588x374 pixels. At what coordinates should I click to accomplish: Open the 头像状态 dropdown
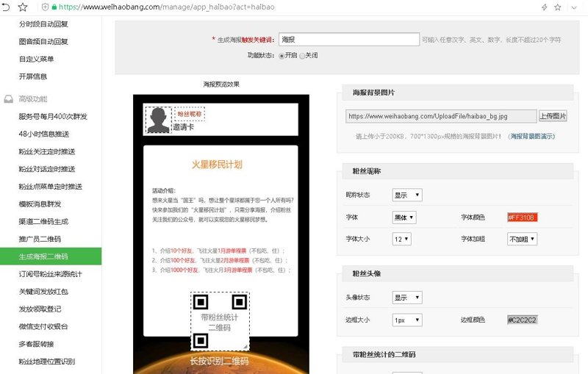point(407,298)
